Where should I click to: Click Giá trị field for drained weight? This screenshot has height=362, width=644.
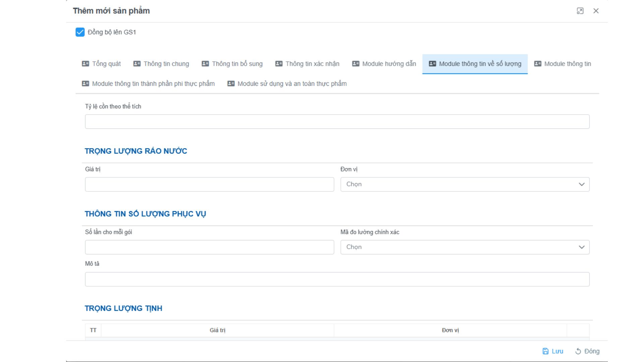coord(209,184)
